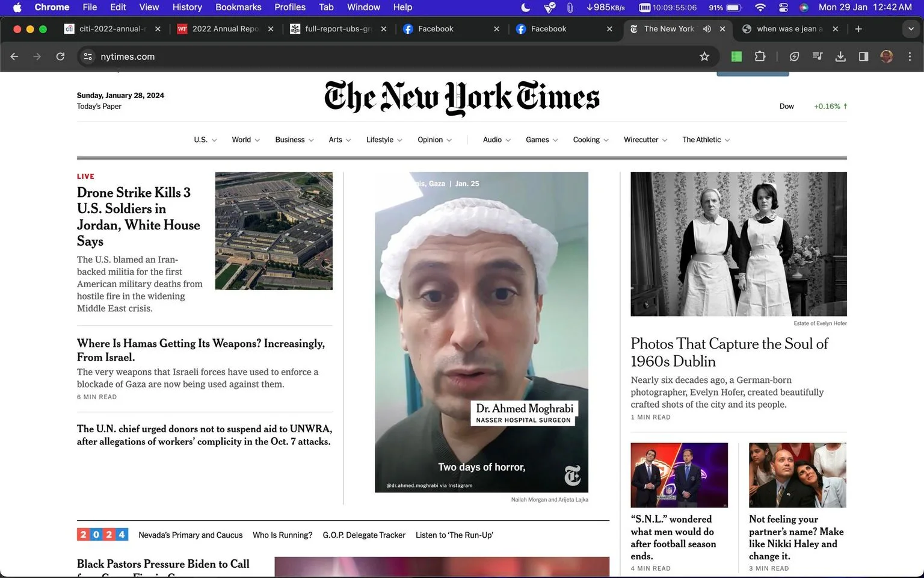Screen dimensions: 924x578
Task: Open the Profiles menu
Action: point(290,7)
